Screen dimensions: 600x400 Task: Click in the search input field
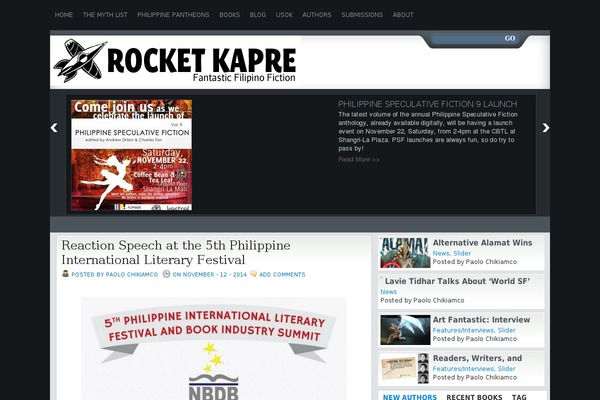tap(466, 38)
